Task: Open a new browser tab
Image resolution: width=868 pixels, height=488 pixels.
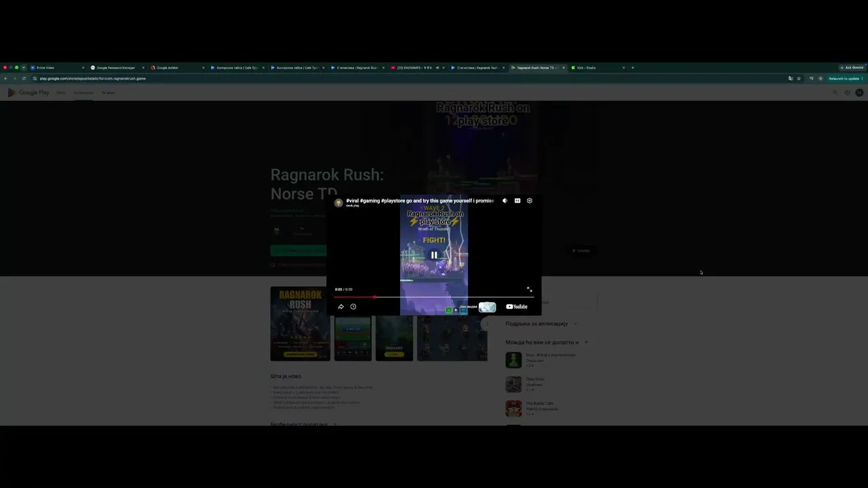Action: 633,68
